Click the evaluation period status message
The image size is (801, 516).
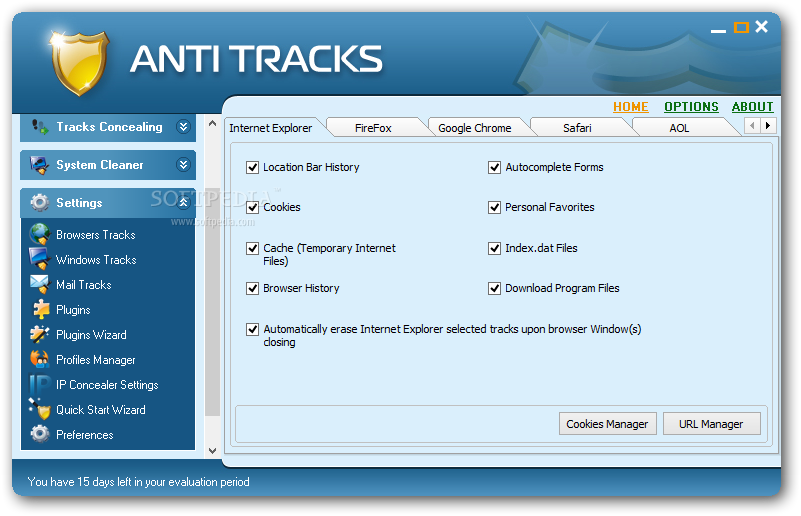click(138, 482)
